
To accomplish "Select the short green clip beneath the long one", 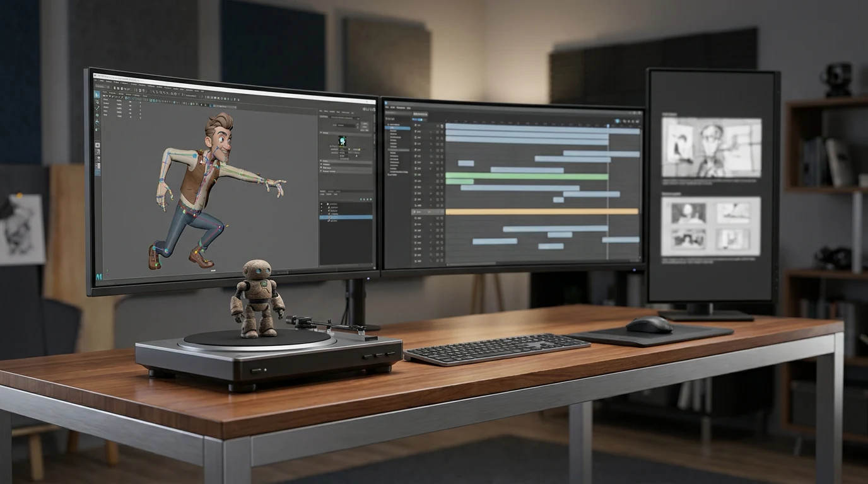I will click(460, 181).
